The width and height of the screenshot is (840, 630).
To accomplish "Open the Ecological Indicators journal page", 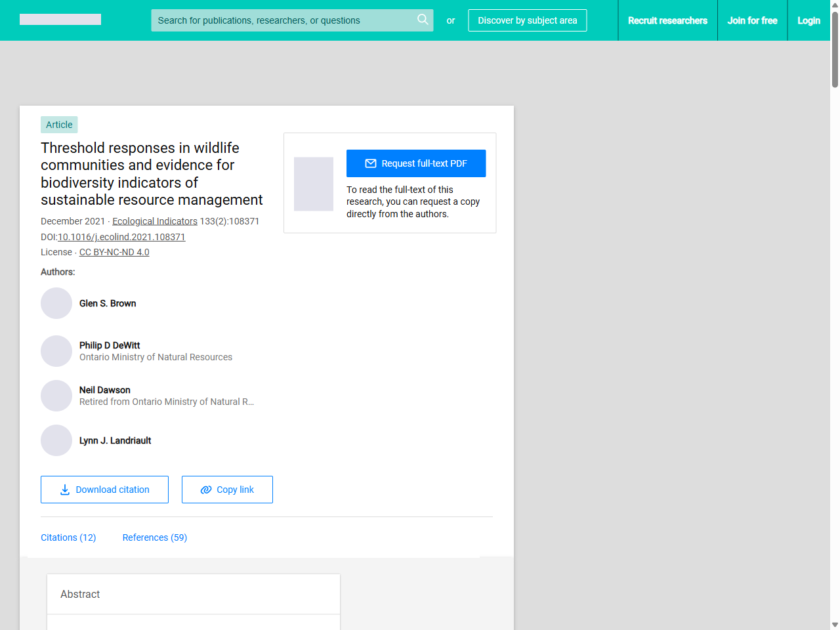I will point(154,221).
